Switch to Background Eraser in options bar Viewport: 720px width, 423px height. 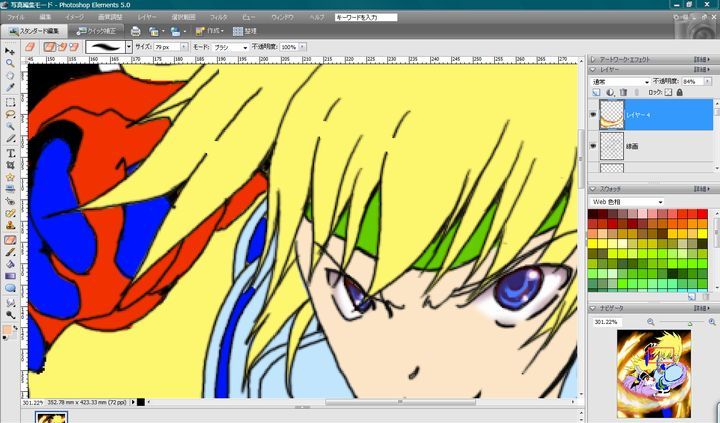point(62,46)
